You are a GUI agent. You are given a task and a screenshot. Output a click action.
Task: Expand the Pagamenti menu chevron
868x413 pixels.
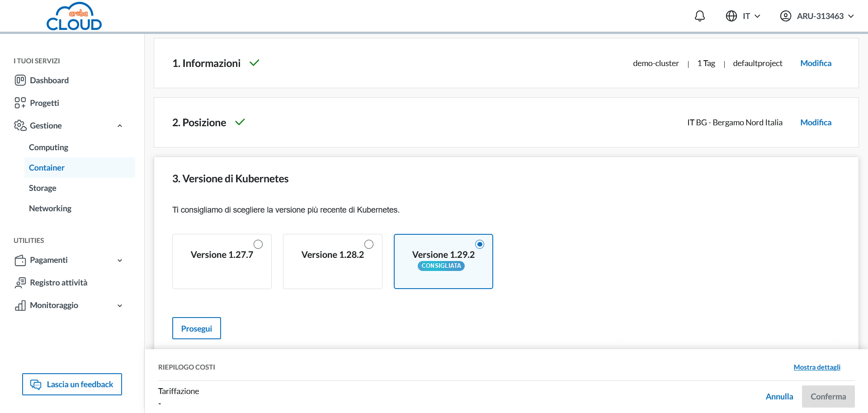click(120, 261)
